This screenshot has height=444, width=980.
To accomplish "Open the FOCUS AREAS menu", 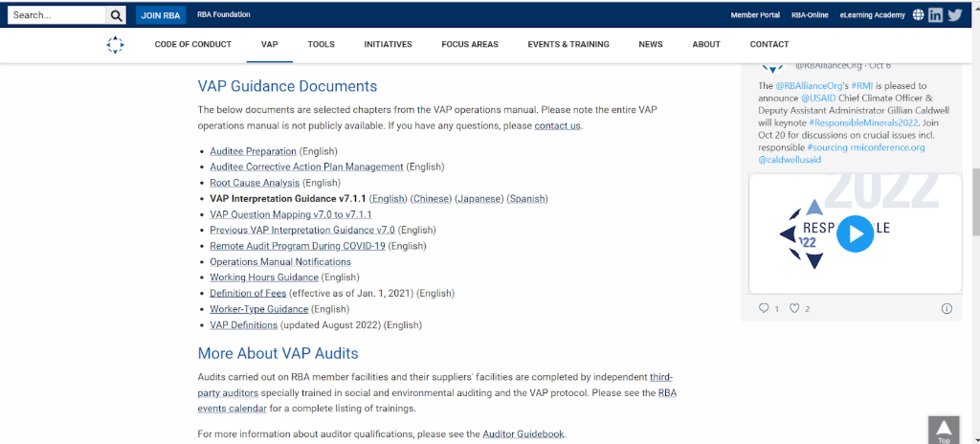I will click(x=470, y=45).
